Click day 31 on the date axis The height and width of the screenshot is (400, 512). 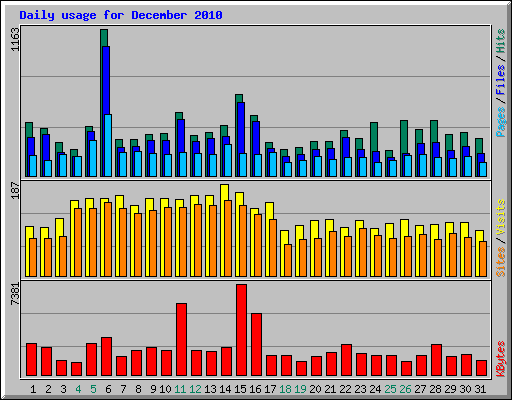pyautogui.click(x=480, y=389)
